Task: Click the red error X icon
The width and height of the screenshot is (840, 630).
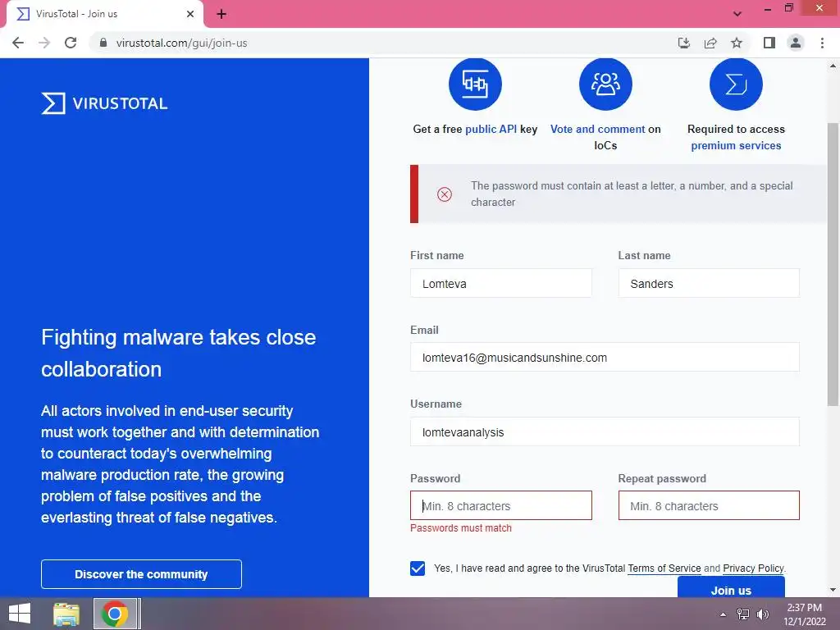Action: point(444,194)
